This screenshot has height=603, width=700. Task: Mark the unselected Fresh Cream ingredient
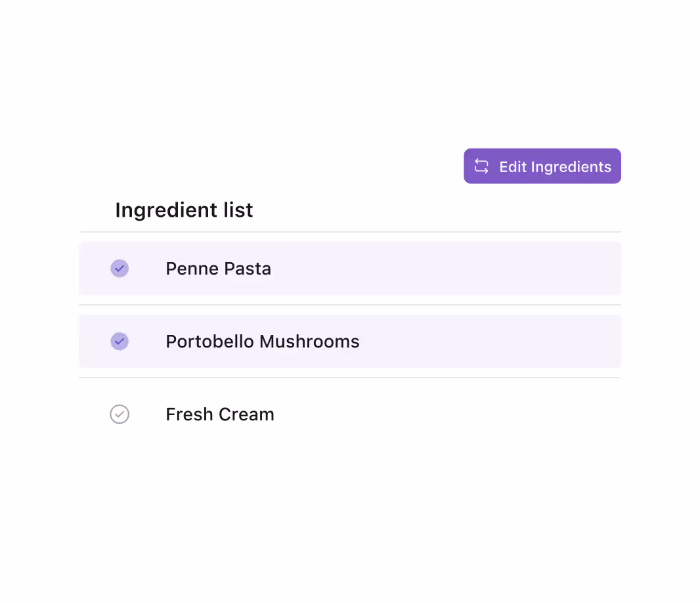pyautogui.click(x=120, y=414)
